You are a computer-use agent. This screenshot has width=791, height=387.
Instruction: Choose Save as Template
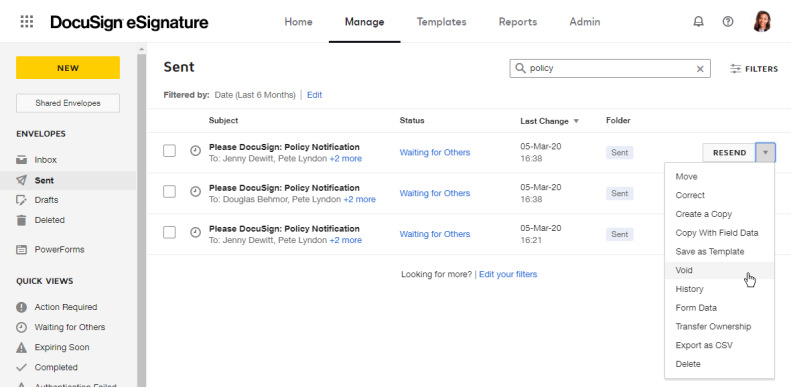click(719, 251)
